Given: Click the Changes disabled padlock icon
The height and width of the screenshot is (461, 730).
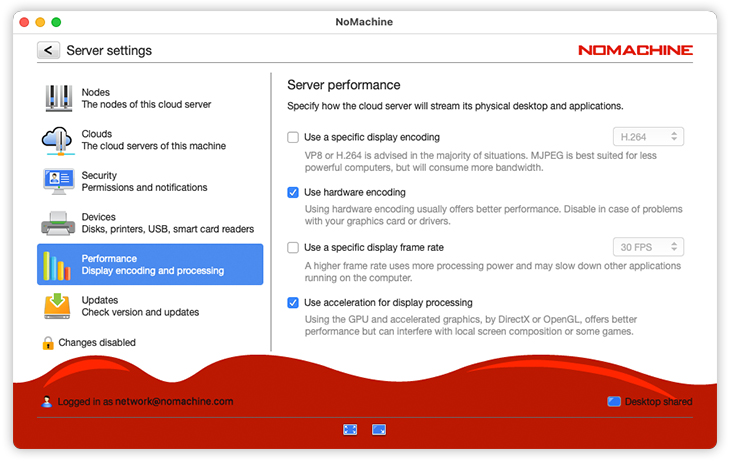Looking at the screenshot, I should [x=47, y=343].
